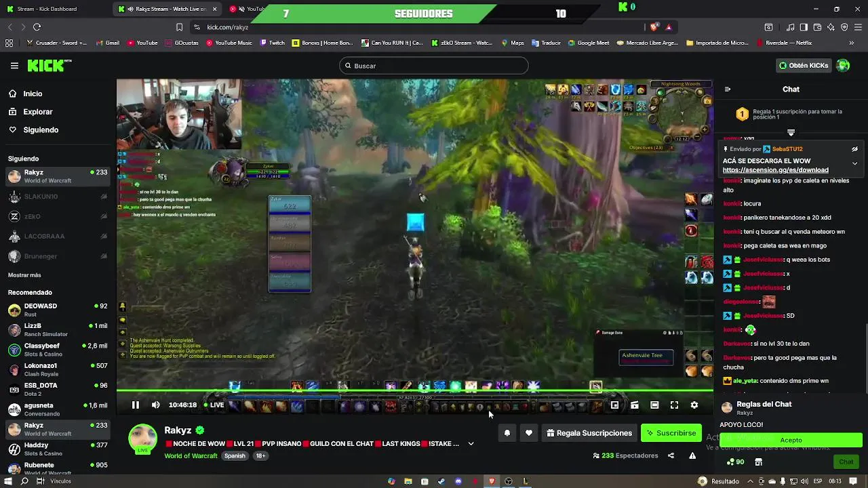Image resolution: width=868 pixels, height=488 pixels.
Task: Select Rakyz in Siguiendo list
Action: 58,176
